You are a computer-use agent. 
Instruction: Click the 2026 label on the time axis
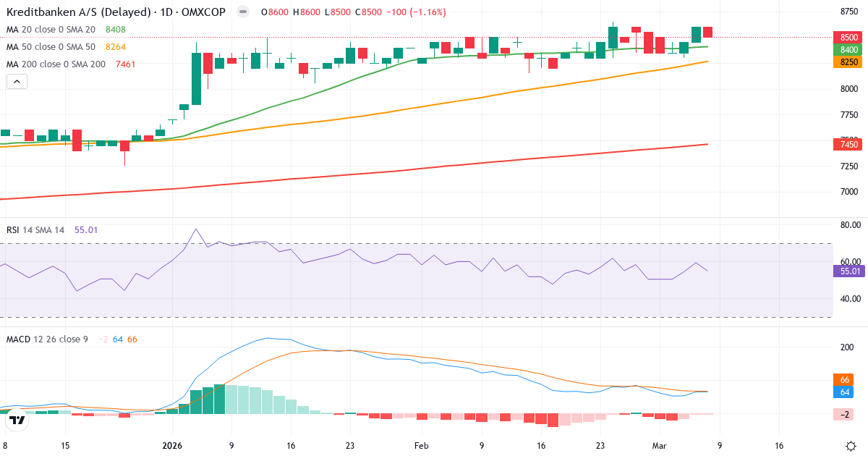[171, 447]
